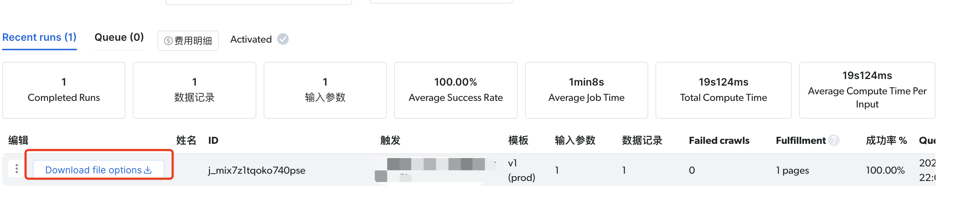Select the 数据记录 stat card

[194, 90]
